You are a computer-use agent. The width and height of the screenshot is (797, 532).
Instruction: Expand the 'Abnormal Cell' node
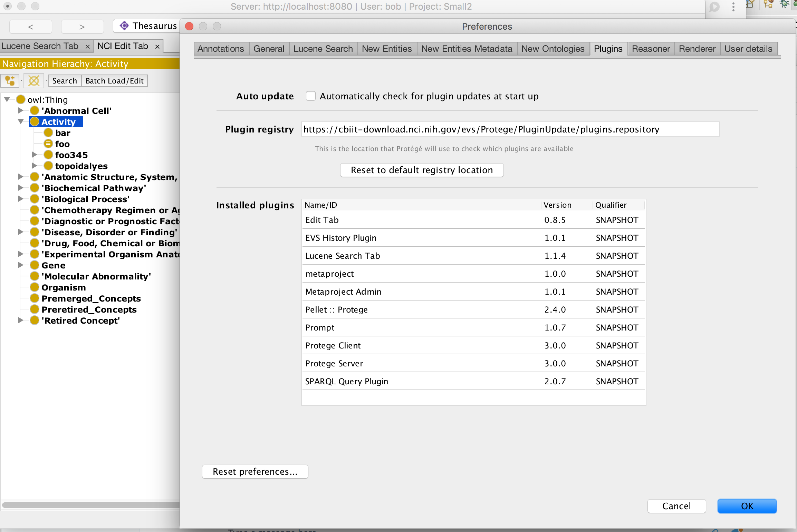pos(21,110)
